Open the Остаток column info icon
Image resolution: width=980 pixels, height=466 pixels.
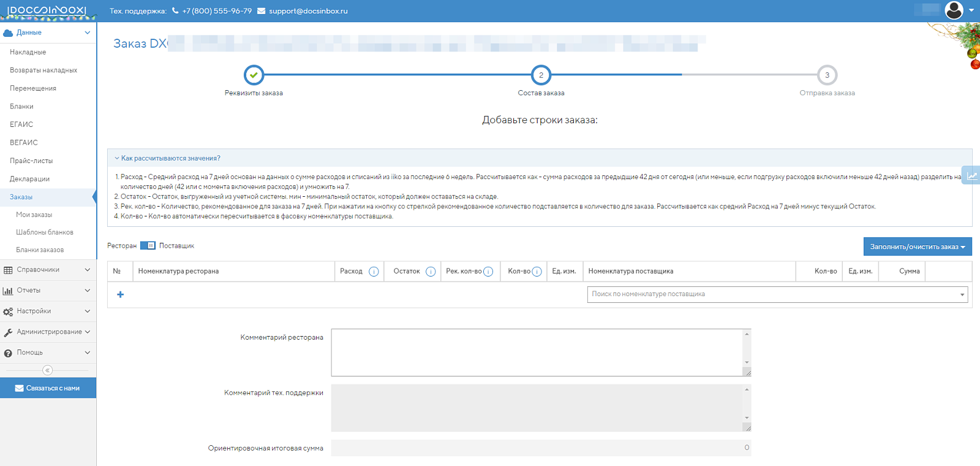(x=431, y=272)
